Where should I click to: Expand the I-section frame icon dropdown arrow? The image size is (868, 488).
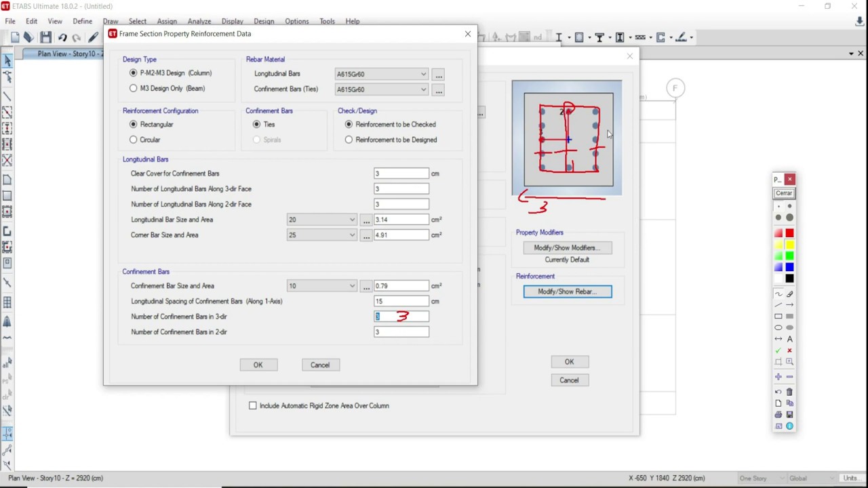coord(568,37)
